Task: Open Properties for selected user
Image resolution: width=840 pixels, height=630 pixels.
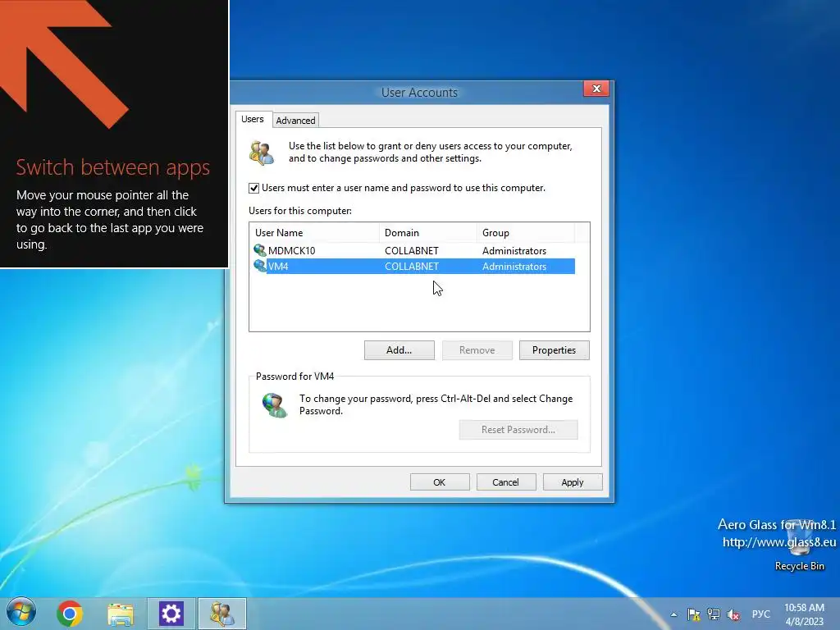Action: tap(554, 350)
